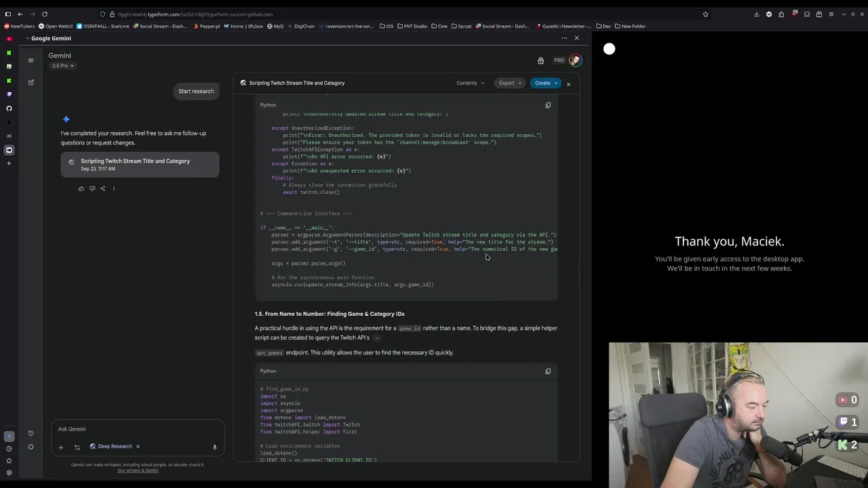This screenshot has width=868, height=488.
Task: Click the Your privacy & Gemini link
Action: pos(138,470)
